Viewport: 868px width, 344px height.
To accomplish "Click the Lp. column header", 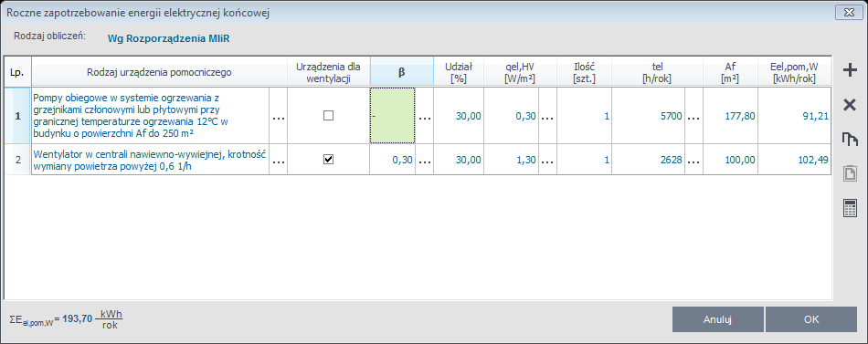I will tap(17, 71).
